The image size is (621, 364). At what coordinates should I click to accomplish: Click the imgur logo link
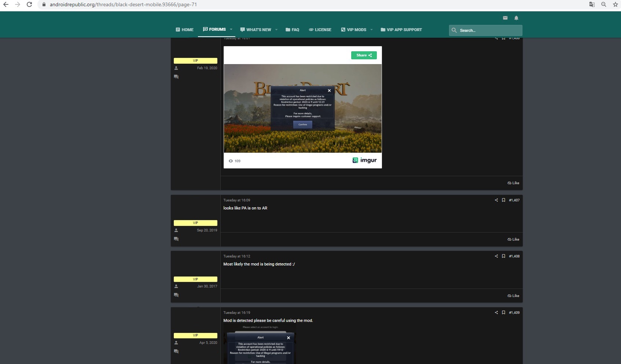[x=365, y=160]
